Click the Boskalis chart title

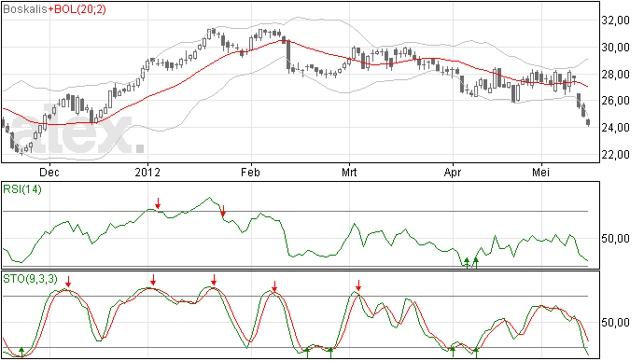click(25, 9)
